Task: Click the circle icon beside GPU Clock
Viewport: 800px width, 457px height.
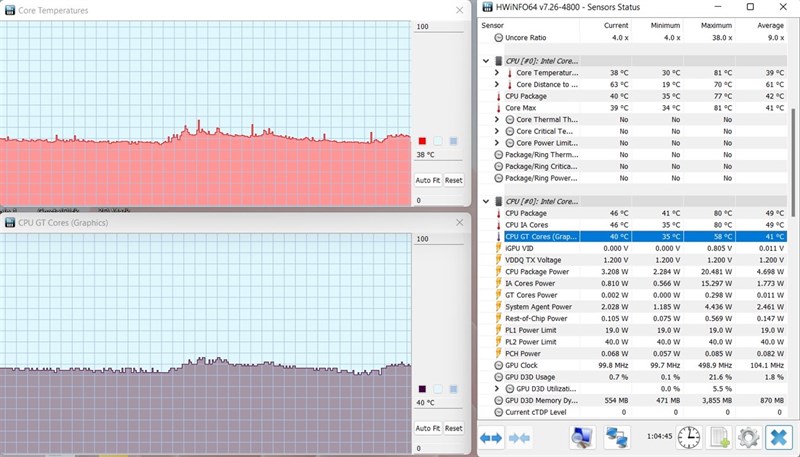Action: pos(498,365)
